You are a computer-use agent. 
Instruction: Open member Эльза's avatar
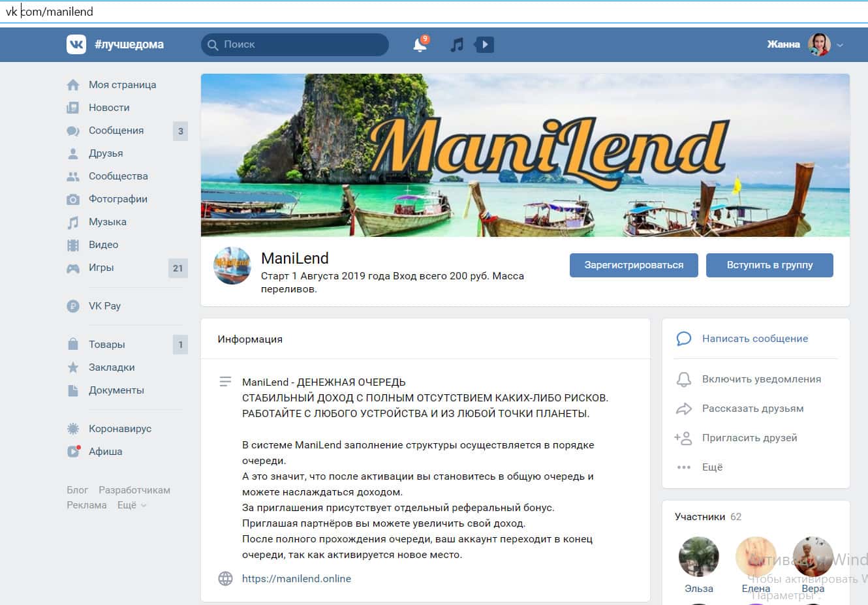click(x=699, y=557)
